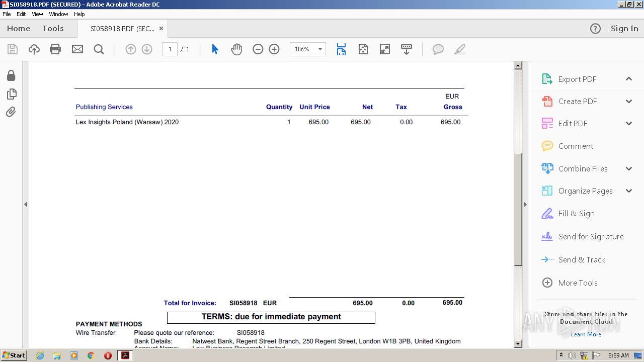
Task: Collapse the right tools pane arrow
Action: 525,204
